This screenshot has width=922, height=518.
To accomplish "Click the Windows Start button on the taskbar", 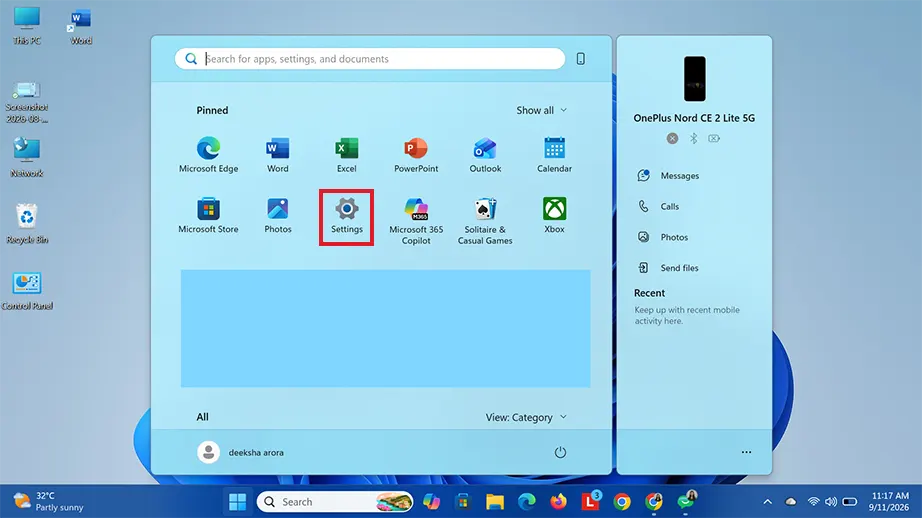I will tap(238, 502).
